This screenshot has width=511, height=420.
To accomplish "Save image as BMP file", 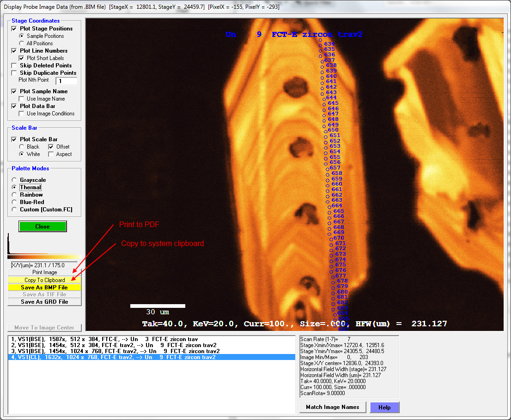I will 44,287.
